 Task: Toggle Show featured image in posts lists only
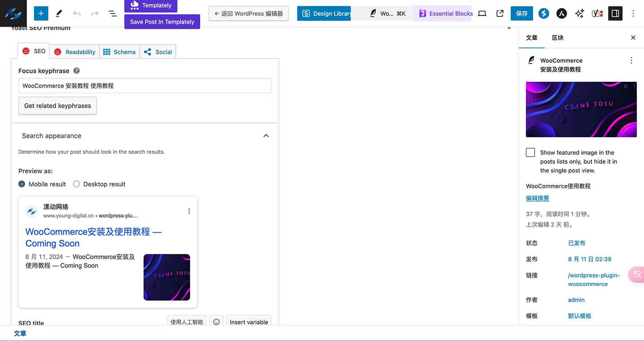point(530,152)
